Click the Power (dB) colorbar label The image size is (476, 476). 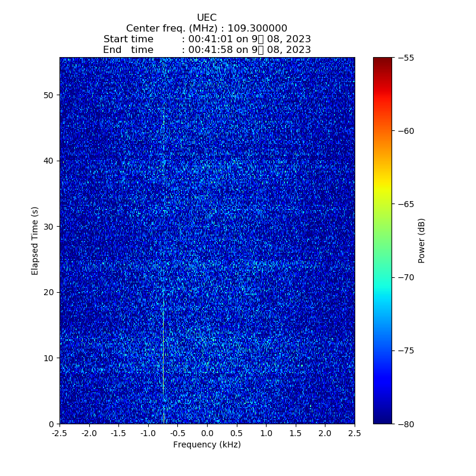click(422, 240)
